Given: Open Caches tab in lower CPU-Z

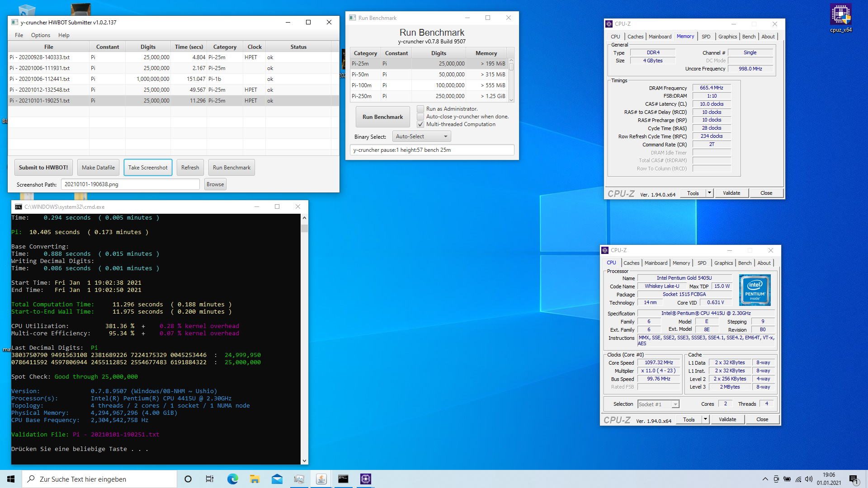Looking at the screenshot, I should 631,263.
